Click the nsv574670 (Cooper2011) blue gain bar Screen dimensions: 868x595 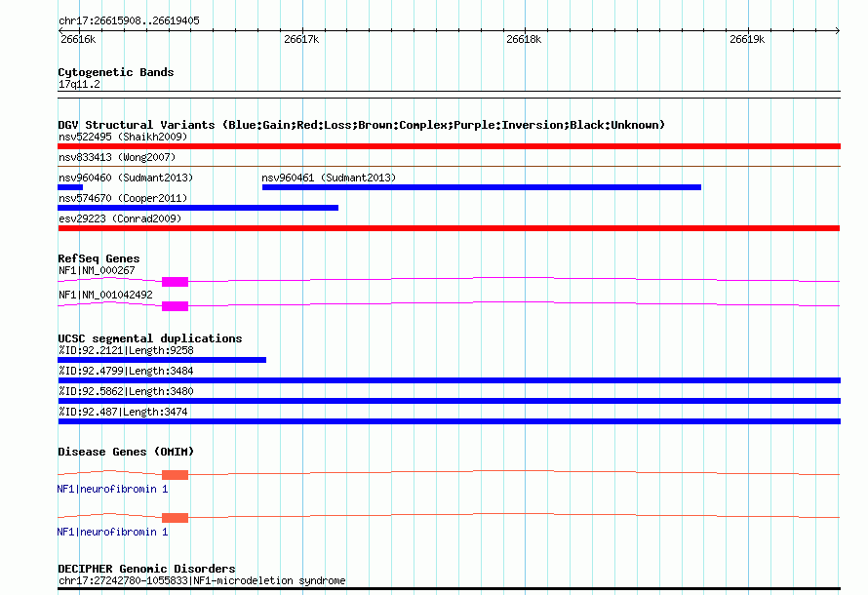198,208
